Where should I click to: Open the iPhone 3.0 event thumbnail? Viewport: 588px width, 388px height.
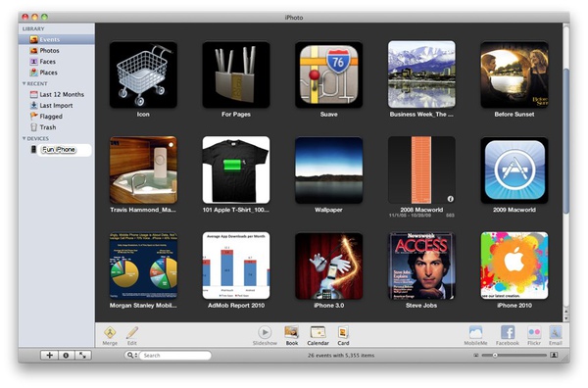329,266
